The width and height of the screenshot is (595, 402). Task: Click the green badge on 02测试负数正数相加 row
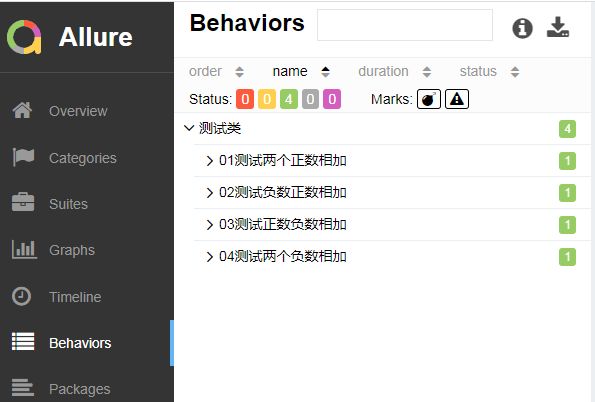pos(567,193)
